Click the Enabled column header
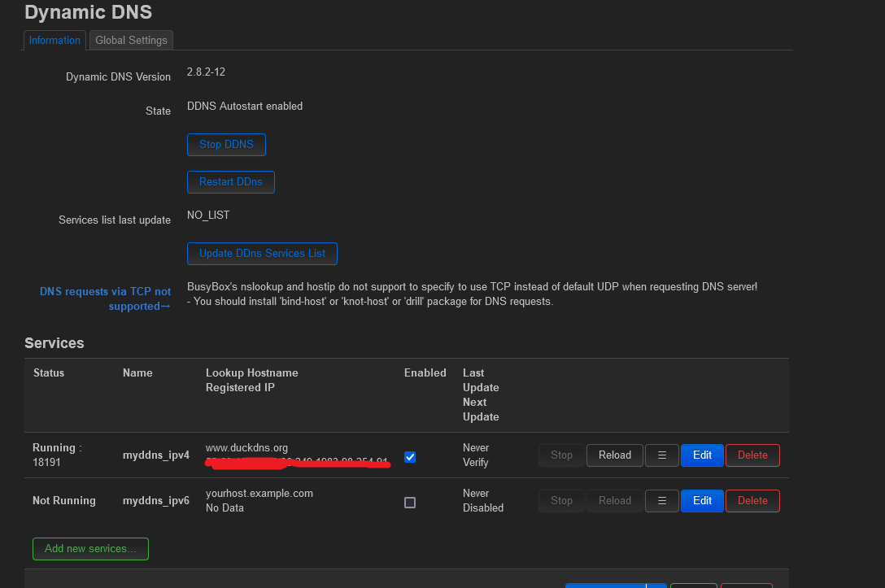 425,372
